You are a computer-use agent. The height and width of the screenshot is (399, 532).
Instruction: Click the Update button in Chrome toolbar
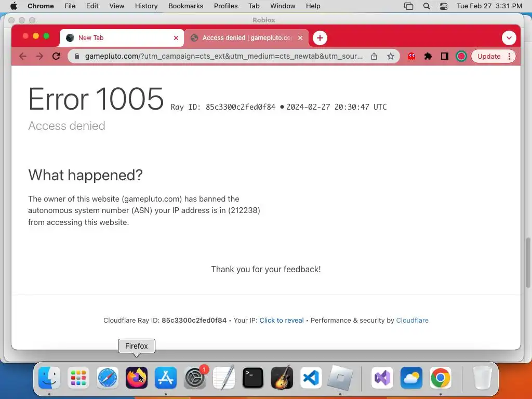point(488,56)
